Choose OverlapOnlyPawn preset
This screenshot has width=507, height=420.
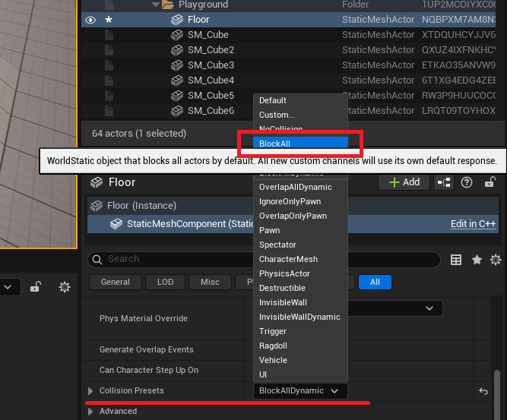coord(300,216)
